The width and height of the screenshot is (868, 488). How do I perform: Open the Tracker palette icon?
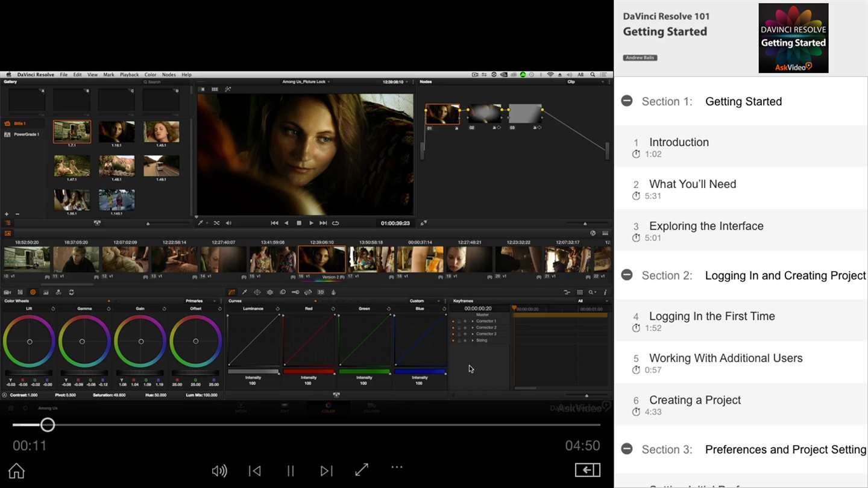click(270, 292)
